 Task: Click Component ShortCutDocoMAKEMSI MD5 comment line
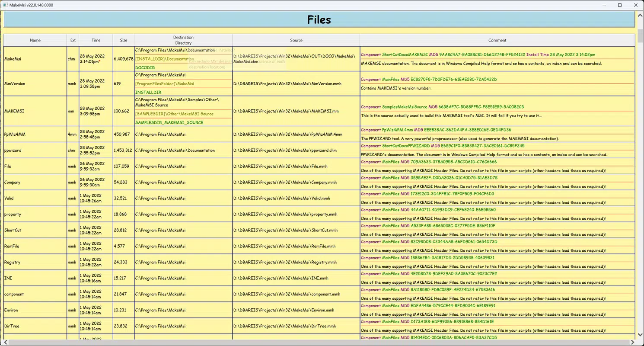point(478,54)
